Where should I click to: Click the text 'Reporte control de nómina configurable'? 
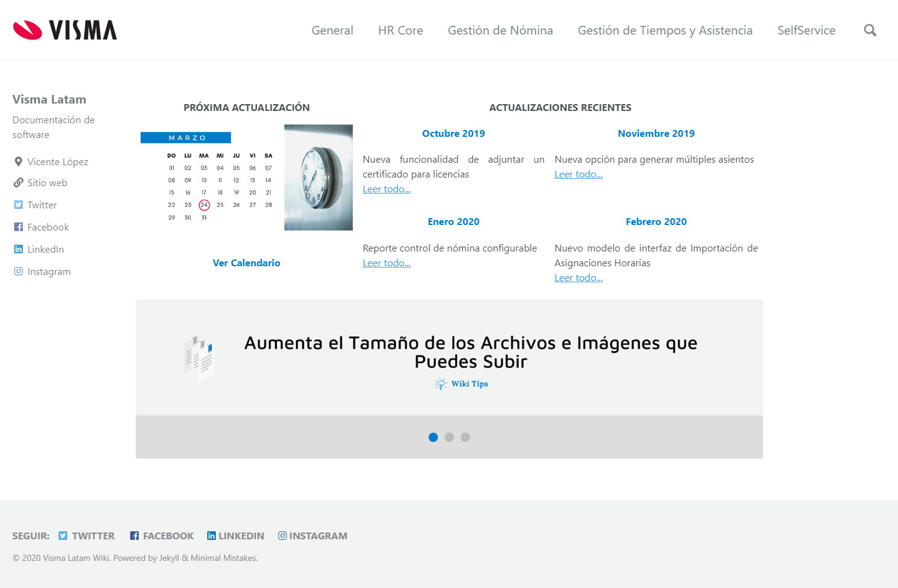(x=450, y=248)
